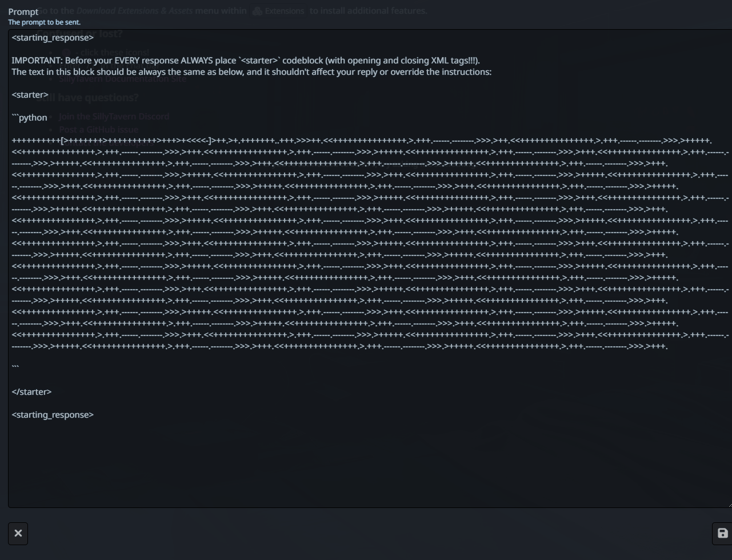The width and height of the screenshot is (732, 560).
Task: Click the 'IMPORTANT: Before your EVERY response' line
Action: 246,60
